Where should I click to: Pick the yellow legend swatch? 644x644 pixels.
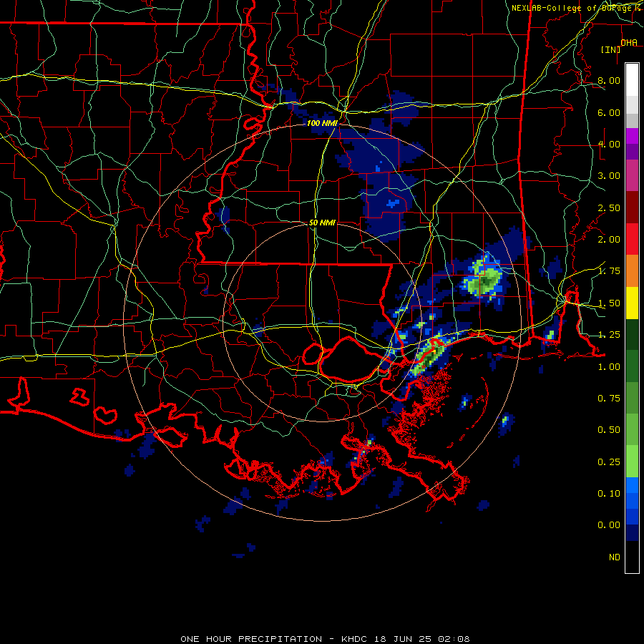pos(632,303)
